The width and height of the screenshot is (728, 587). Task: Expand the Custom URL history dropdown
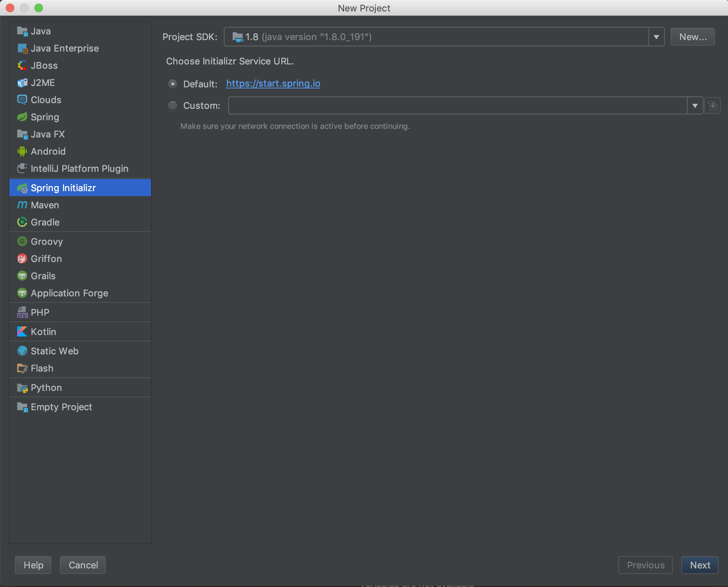tap(695, 106)
